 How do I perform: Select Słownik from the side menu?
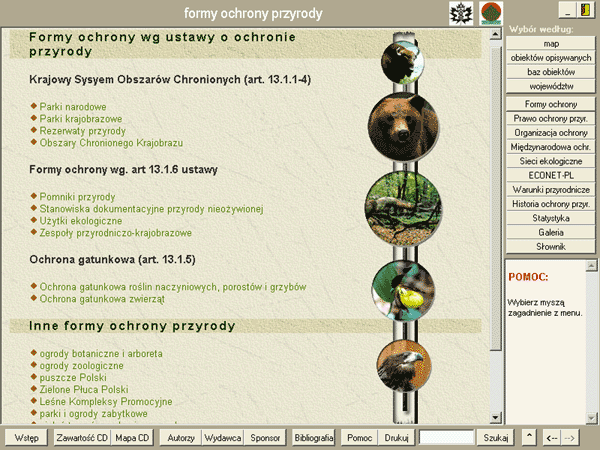[x=551, y=246]
